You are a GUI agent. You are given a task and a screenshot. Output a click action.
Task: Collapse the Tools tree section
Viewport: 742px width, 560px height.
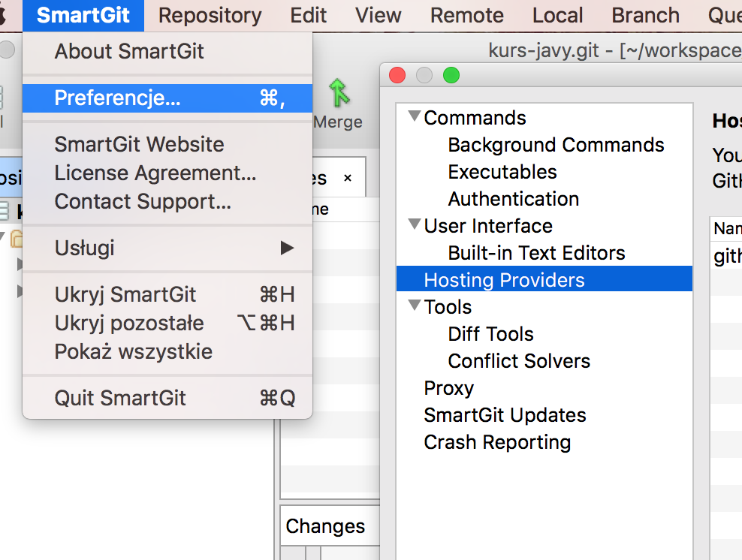coord(415,305)
